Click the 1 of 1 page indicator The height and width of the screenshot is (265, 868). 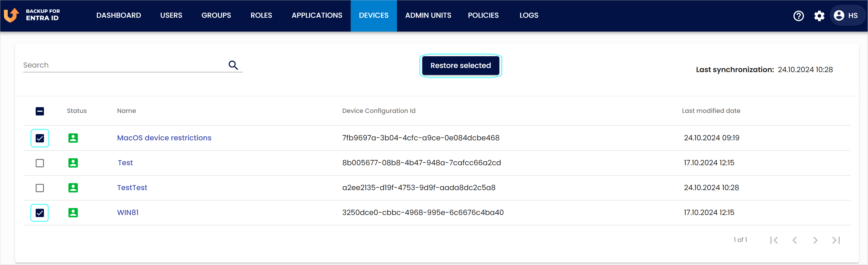click(740, 240)
